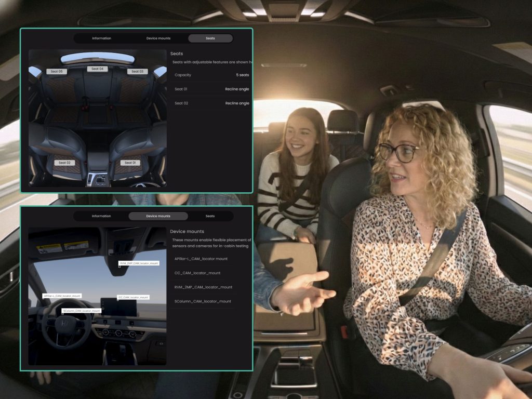Open the Seat 01 Recline angle row
532x399 pixels.
click(212, 89)
